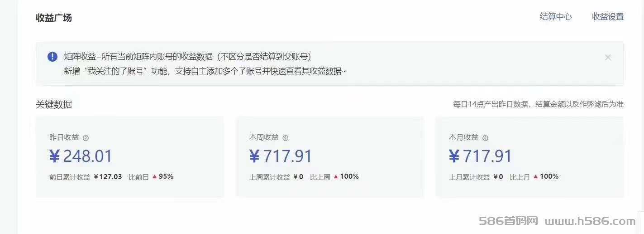This screenshot has width=644, height=234.
Task: Click 前日累计收益 ¥127.03 value
Action: tap(108, 177)
